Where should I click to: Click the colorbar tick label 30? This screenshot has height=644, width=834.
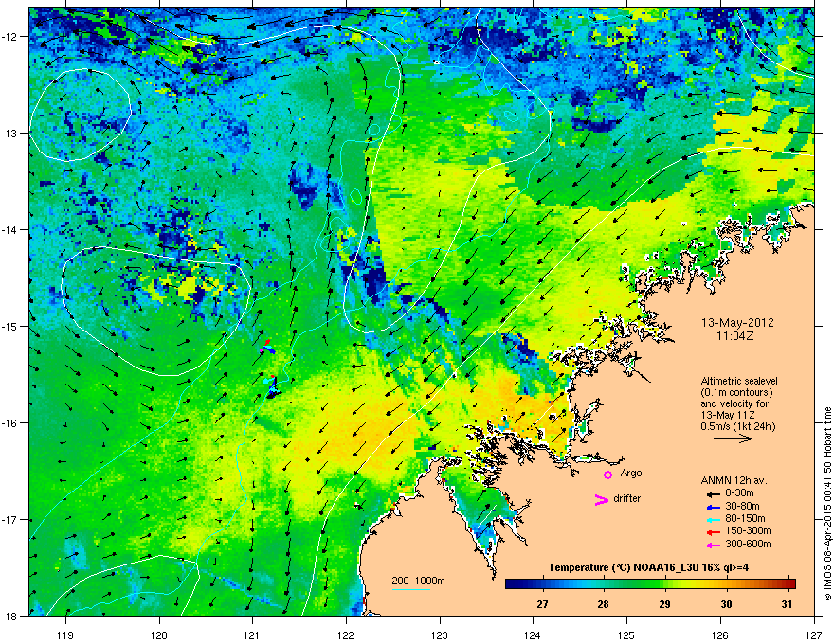click(726, 604)
